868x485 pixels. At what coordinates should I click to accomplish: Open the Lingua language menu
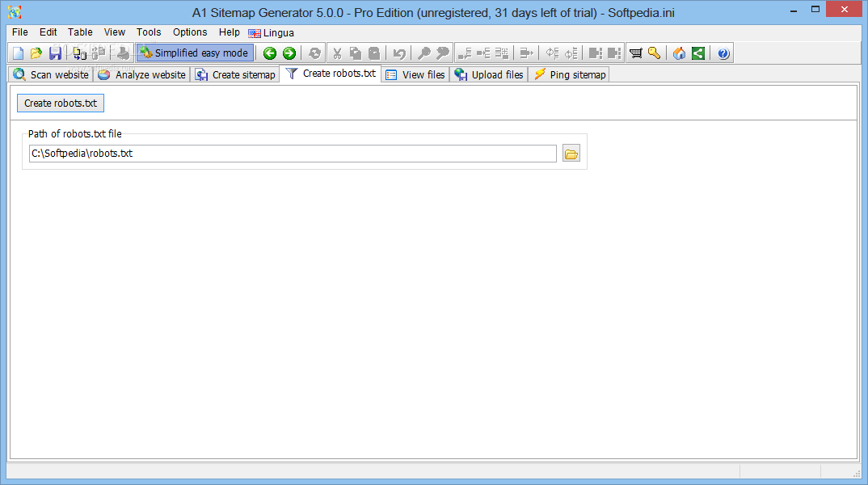[x=272, y=32]
